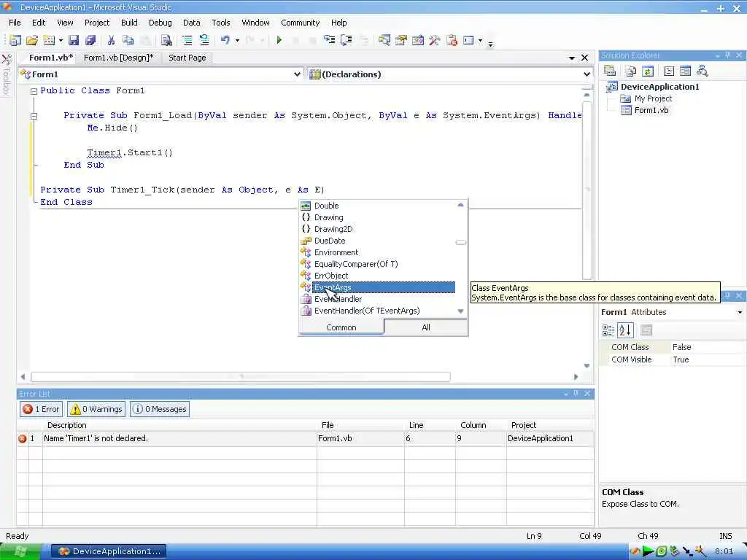The image size is (747, 560).
Task: Expand the Undo history dropdown arrow
Action: [x=237, y=41]
